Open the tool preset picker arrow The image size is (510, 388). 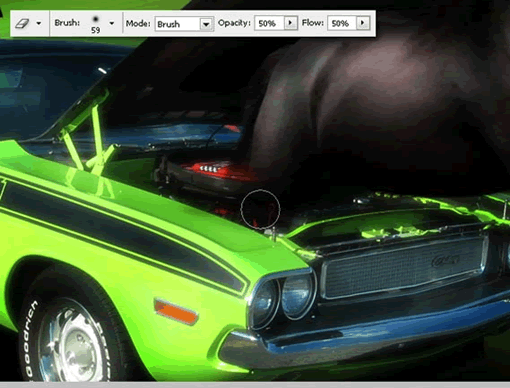(39, 23)
